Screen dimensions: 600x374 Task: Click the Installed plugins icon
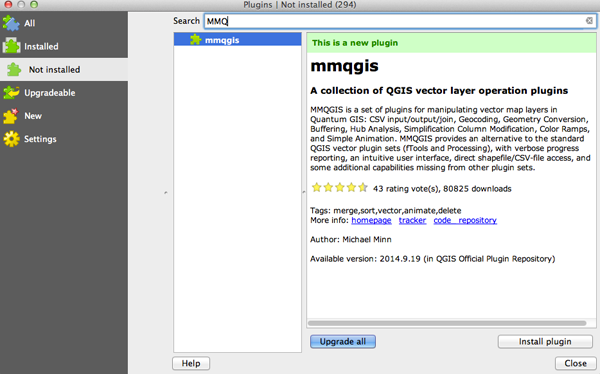coord(11,46)
